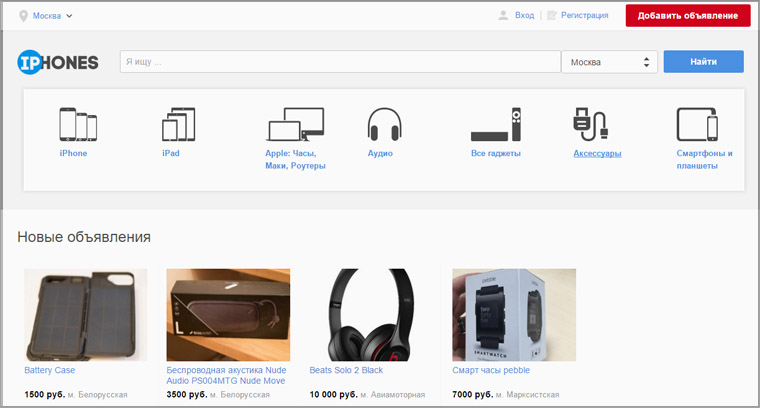Open the Регистрация link
Image resolution: width=760 pixels, height=408 pixels.
585,16
